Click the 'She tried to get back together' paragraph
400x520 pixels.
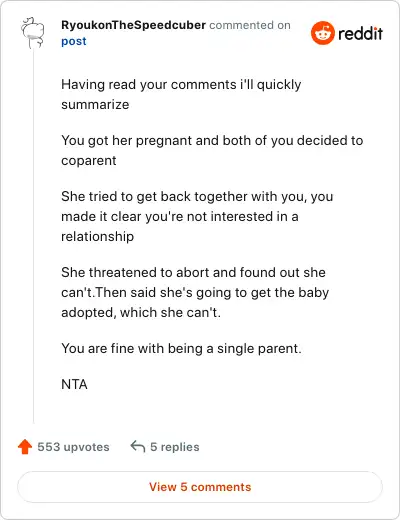[x=197, y=216]
